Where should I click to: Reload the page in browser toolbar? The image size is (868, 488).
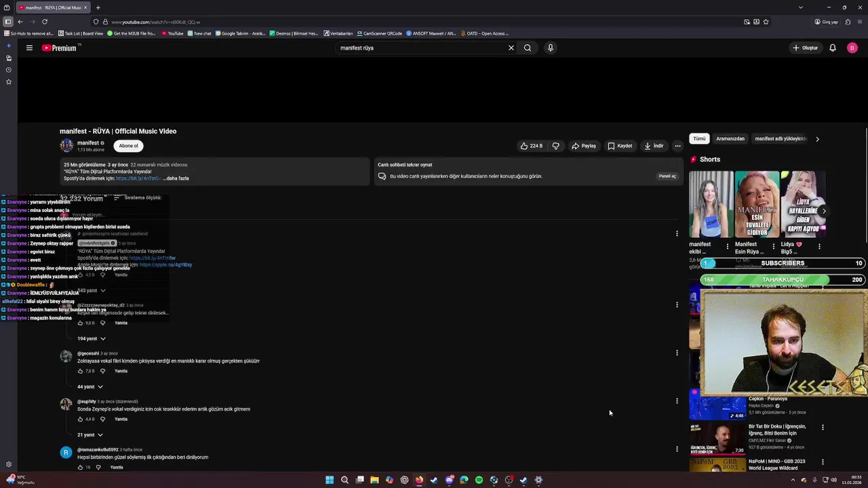click(x=45, y=22)
